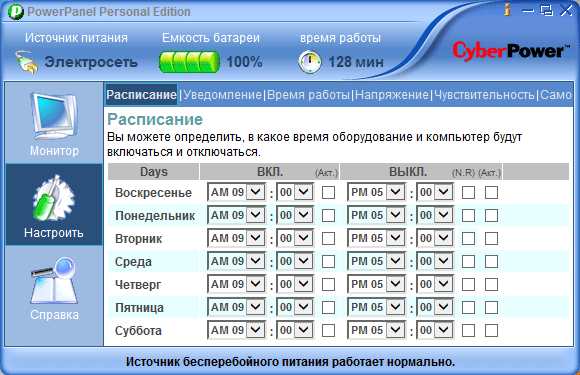Enable ВЫКЛ. Акт. checkbox for Четверг
Screen dimensions: 580x375
491,284
